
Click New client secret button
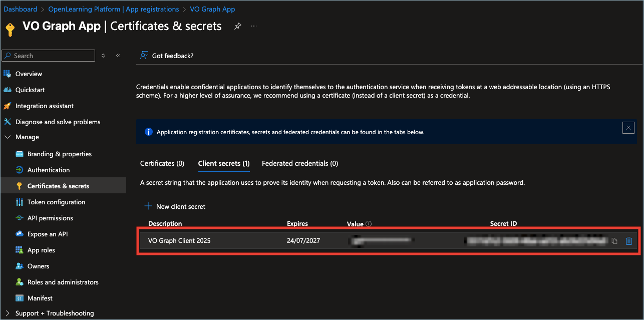tap(175, 206)
